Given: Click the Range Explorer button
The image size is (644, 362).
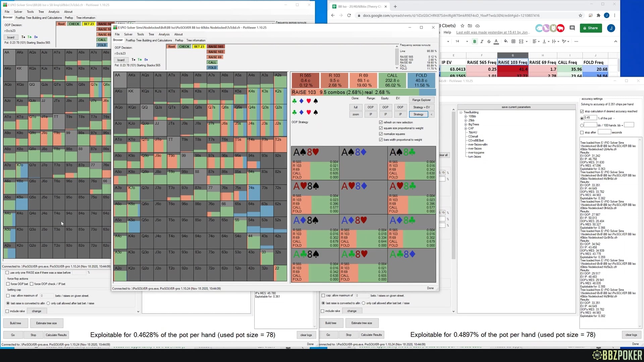Looking at the screenshot, I should click(421, 100).
